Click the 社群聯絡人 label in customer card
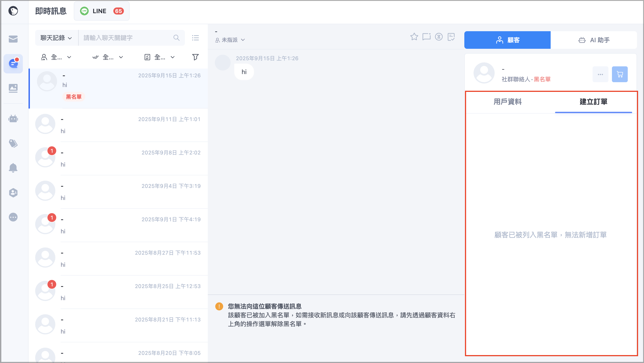Viewport: 644px width, 363px height. (516, 79)
